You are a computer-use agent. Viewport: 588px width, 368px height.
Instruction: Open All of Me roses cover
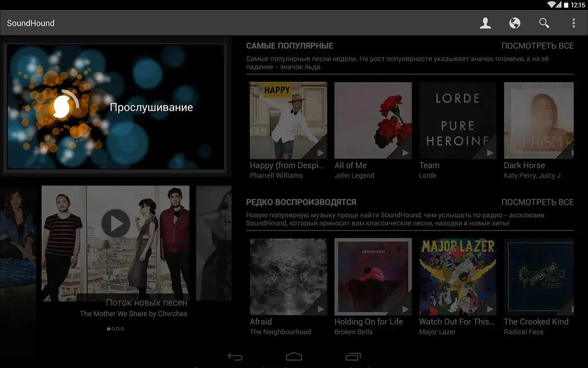point(373,121)
